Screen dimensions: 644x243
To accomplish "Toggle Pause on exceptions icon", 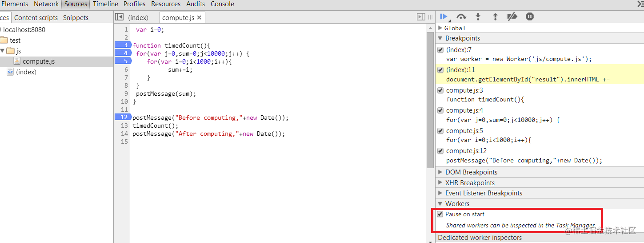I will pos(530,16).
